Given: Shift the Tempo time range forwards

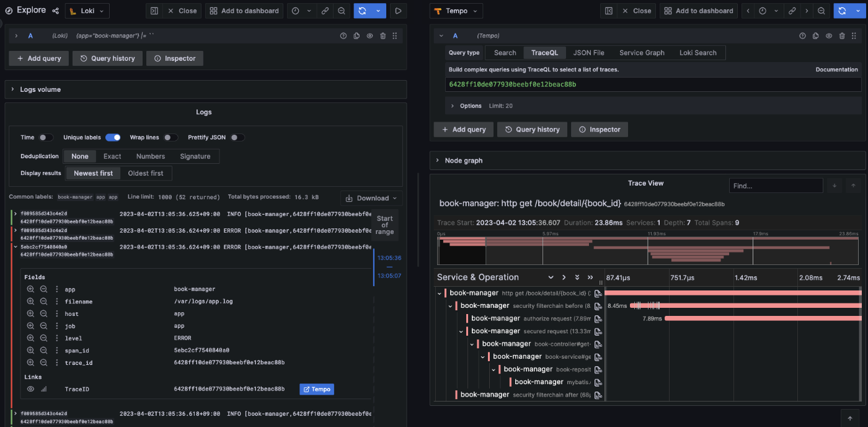Looking at the screenshot, I should tap(806, 11).
